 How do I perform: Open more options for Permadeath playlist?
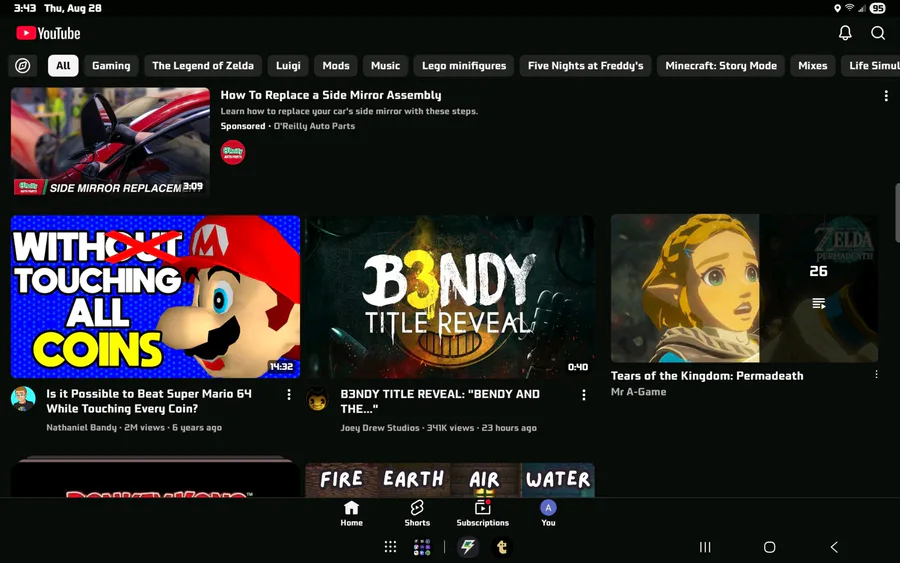(876, 375)
